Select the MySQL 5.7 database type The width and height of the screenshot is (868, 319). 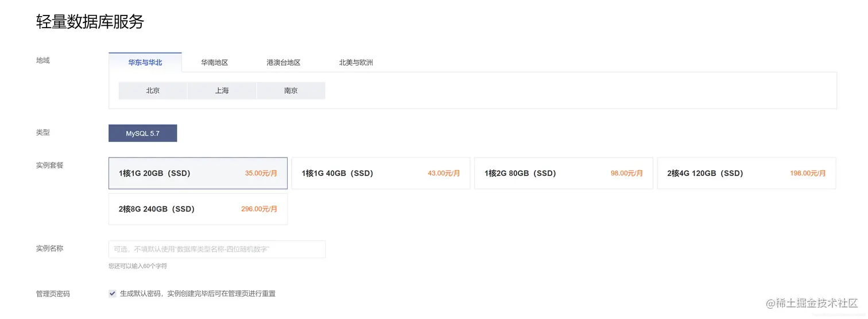coord(143,133)
